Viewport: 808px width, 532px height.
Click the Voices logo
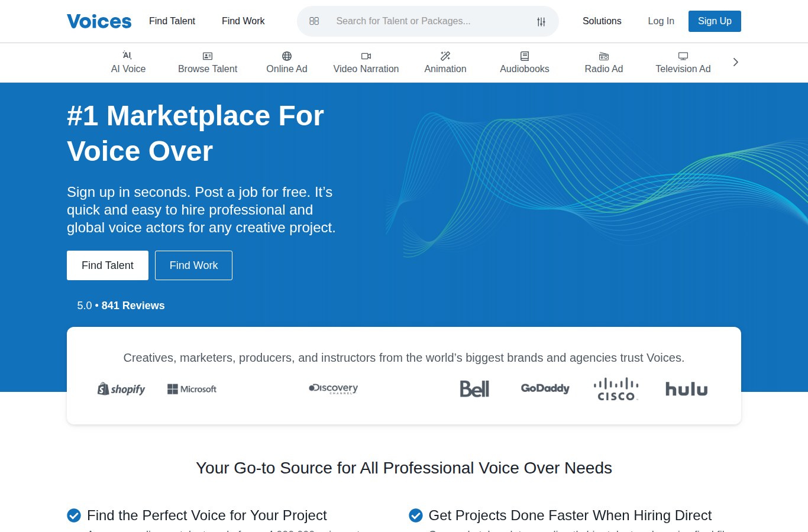pos(99,21)
